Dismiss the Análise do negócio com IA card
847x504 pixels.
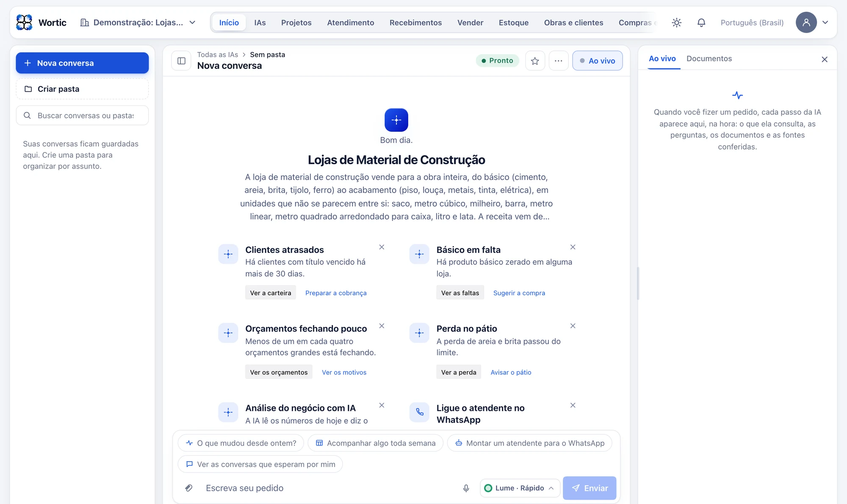(x=382, y=405)
